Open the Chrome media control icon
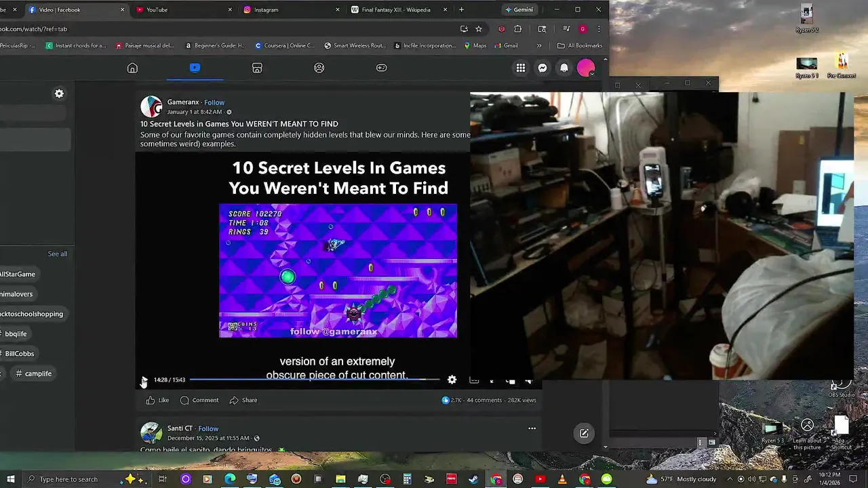This screenshot has width=868, height=488. point(566,29)
